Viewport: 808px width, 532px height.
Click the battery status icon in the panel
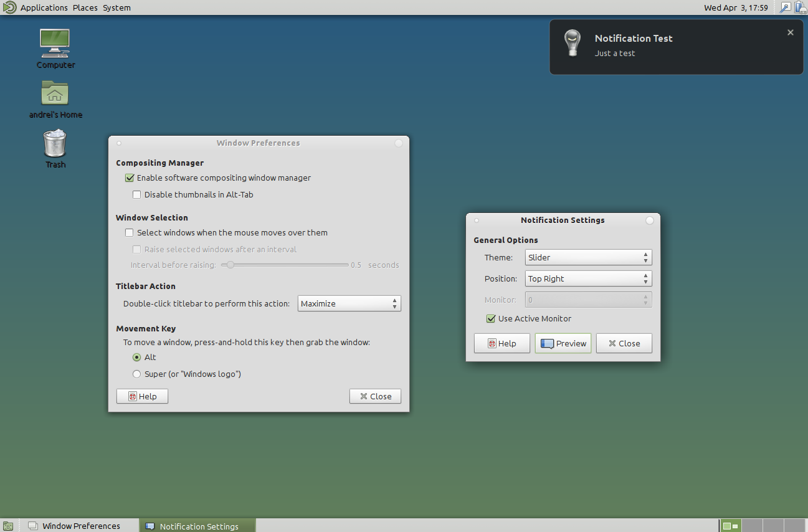[x=801, y=7]
